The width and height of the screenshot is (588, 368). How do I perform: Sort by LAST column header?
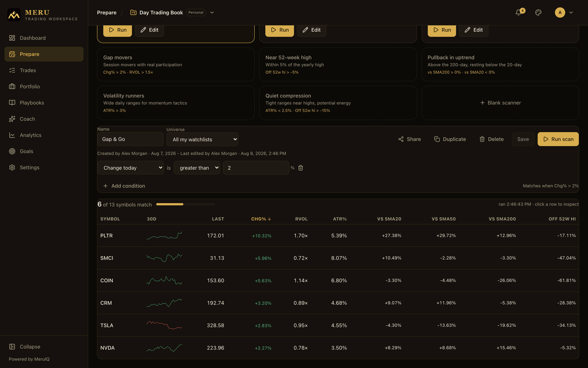[x=218, y=219]
